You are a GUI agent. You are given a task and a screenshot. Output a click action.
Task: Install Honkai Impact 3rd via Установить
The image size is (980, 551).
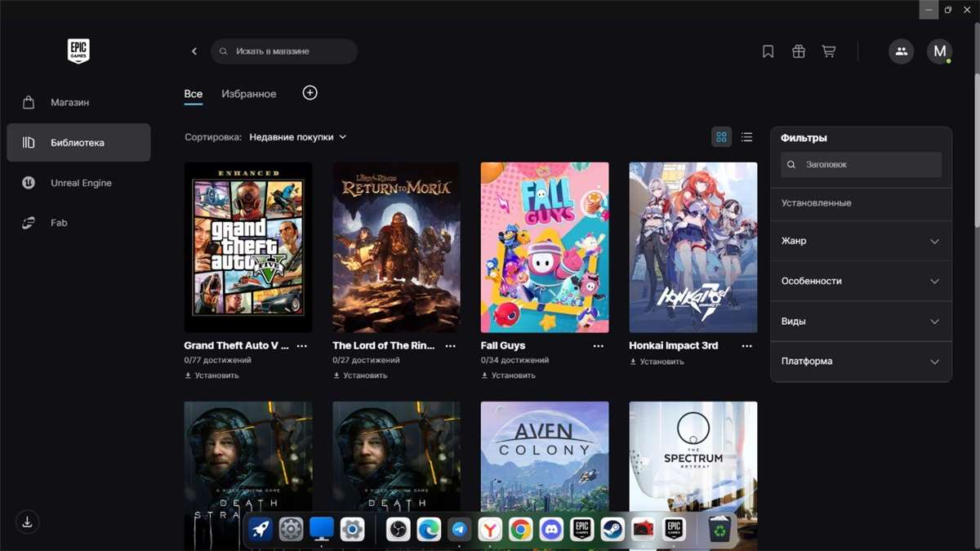pos(657,361)
